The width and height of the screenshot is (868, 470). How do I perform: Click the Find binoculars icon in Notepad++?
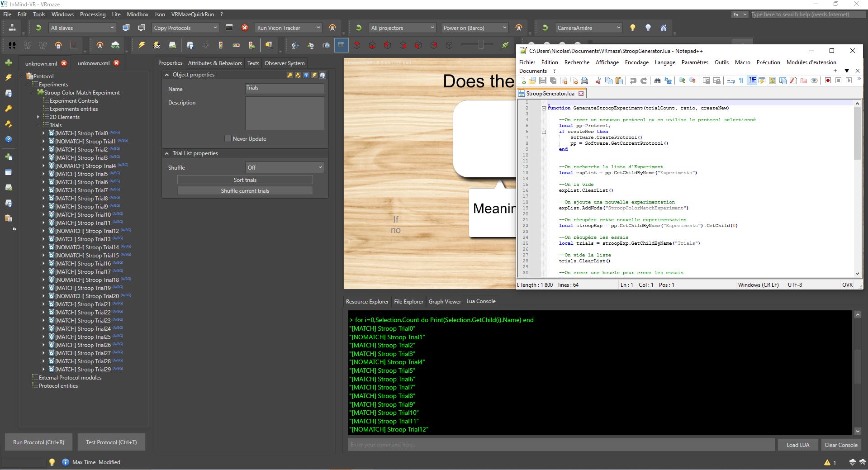[x=657, y=81]
